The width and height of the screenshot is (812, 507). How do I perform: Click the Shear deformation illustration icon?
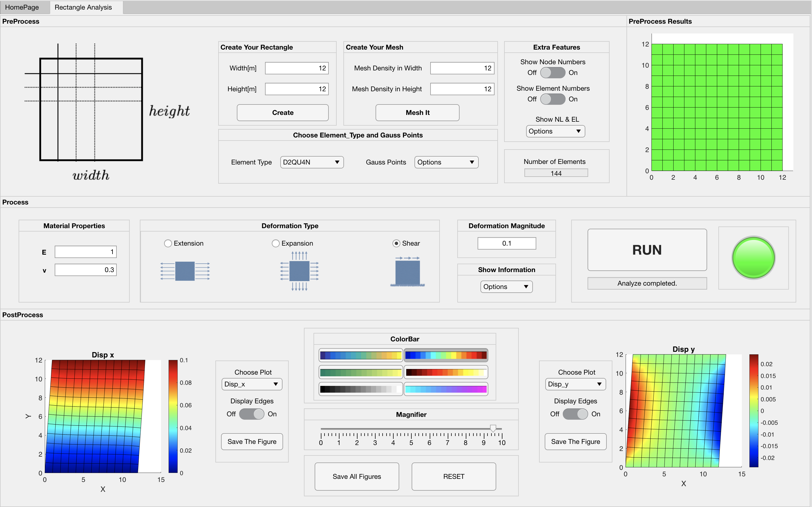click(x=408, y=272)
